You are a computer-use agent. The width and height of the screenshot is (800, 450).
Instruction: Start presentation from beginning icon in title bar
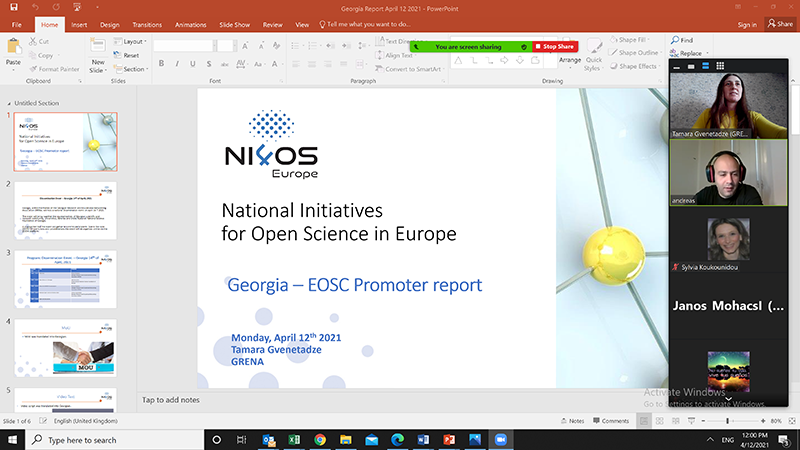click(77, 7)
